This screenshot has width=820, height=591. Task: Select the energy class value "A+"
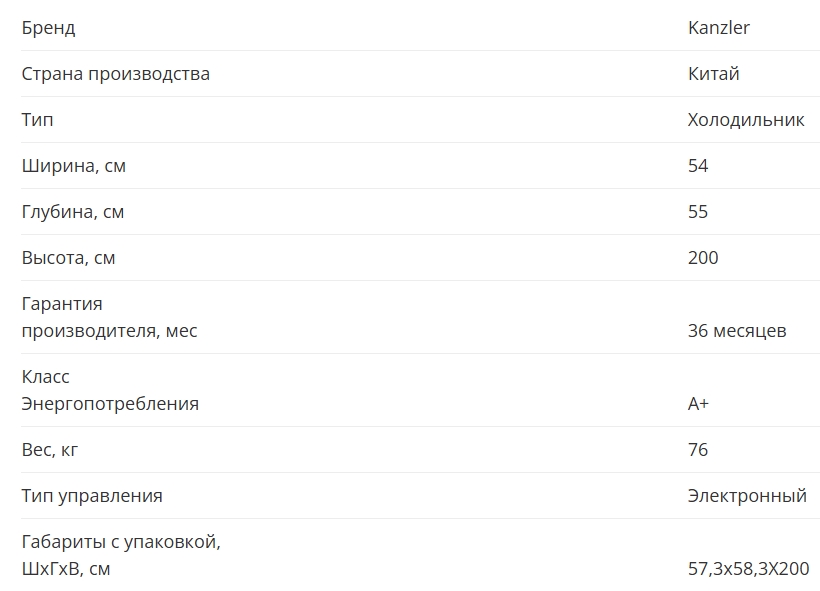(x=698, y=404)
